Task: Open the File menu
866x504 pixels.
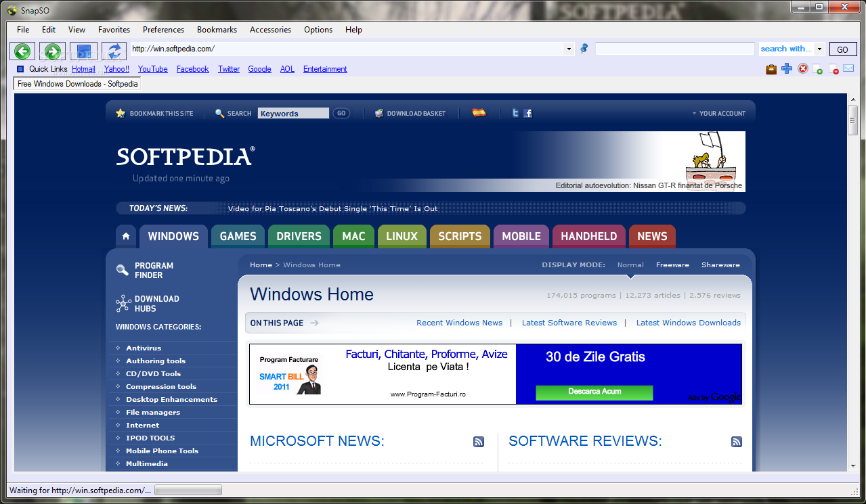Action: click(x=23, y=30)
